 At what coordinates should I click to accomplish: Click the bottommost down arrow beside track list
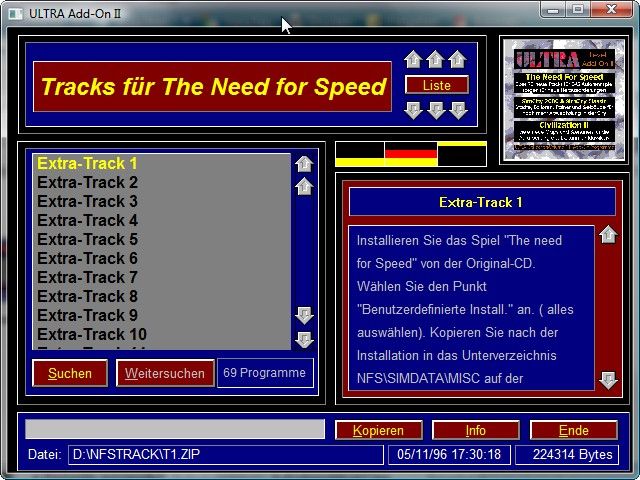click(x=304, y=339)
